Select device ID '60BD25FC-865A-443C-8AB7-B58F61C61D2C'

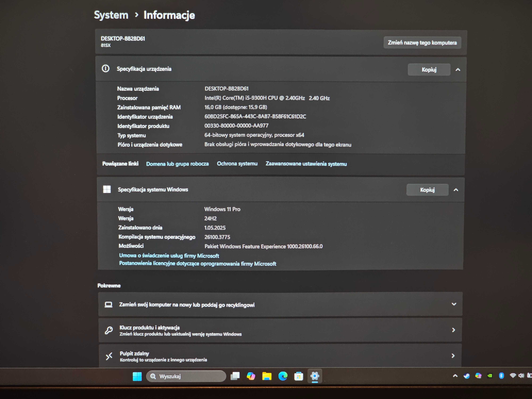pos(255,116)
